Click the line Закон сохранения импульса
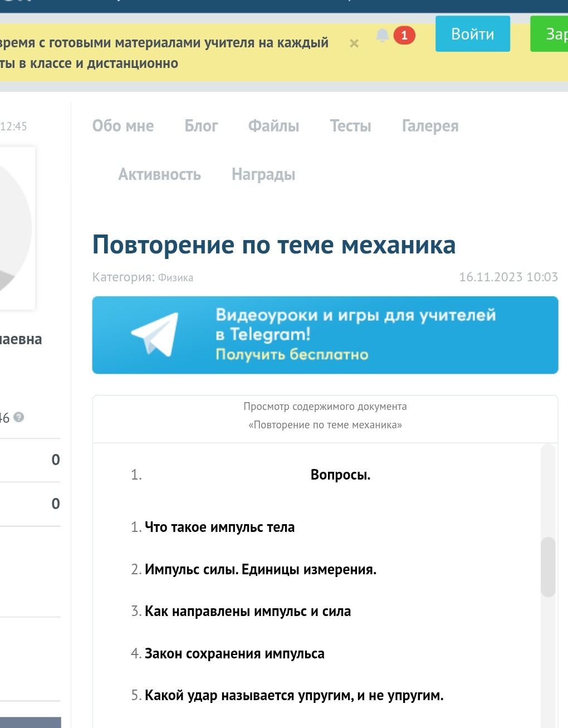Screen dimensions: 568x728 [x=234, y=653]
